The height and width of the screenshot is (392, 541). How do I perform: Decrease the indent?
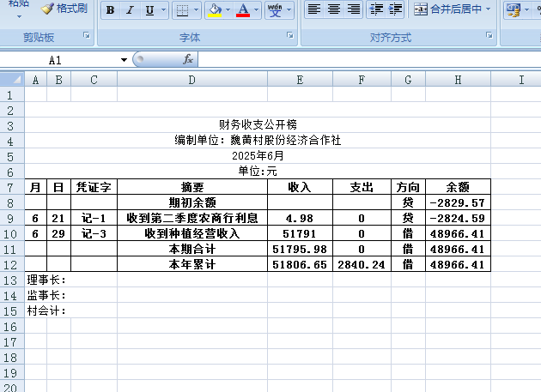(x=375, y=10)
